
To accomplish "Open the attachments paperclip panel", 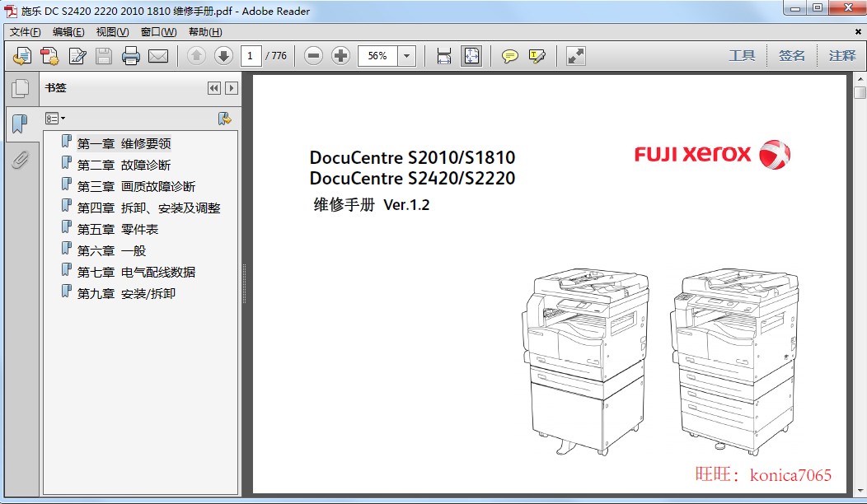I will (x=20, y=160).
